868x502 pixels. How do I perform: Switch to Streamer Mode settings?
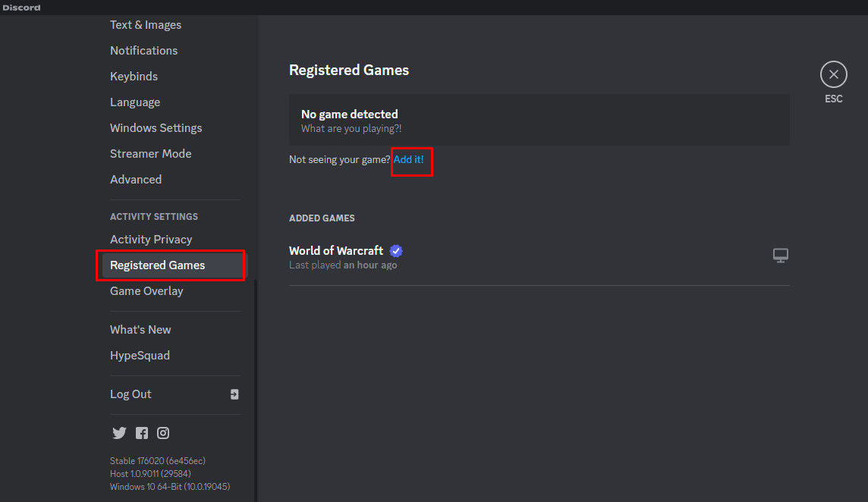pos(150,154)
